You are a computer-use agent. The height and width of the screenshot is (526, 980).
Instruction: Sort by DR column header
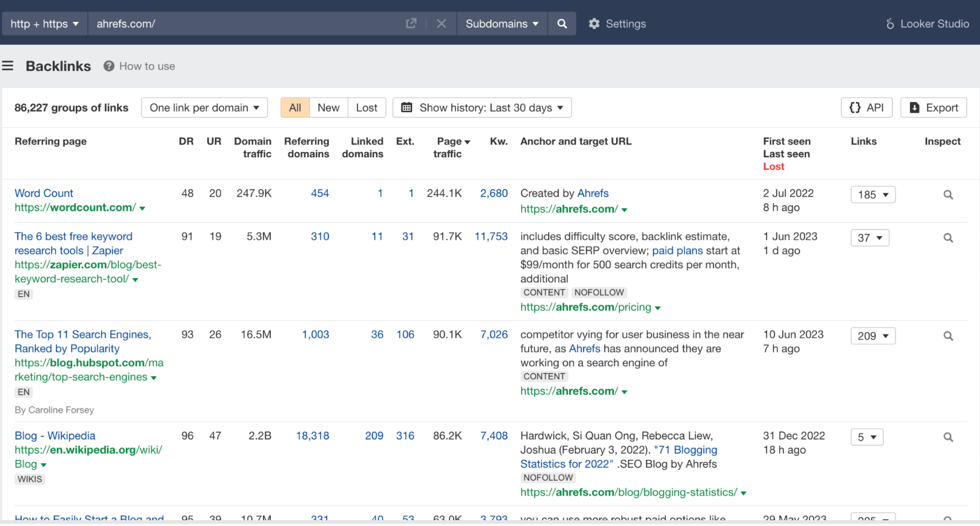[186, 141]
